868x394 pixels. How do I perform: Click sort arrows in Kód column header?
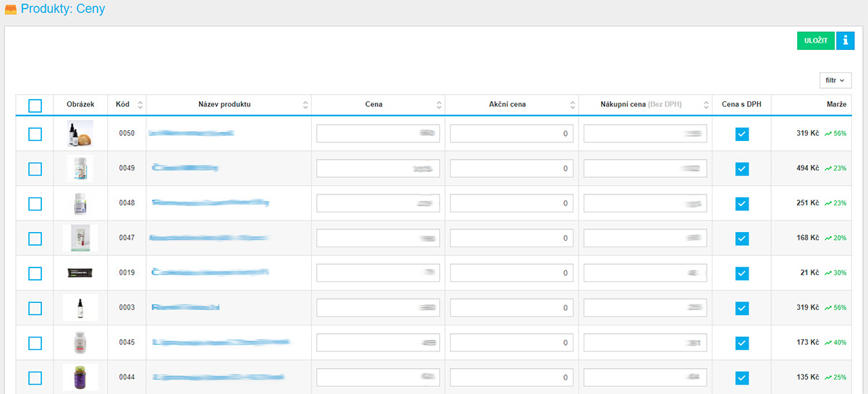[140, 105]
